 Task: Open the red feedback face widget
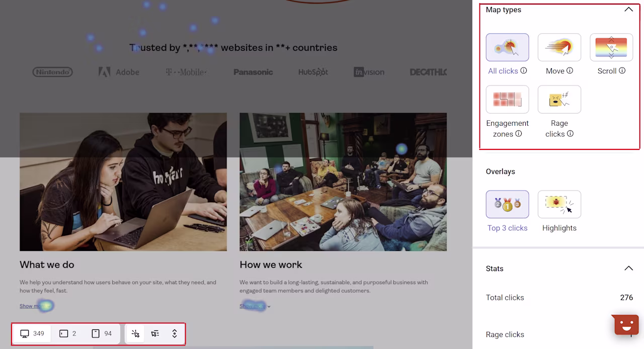coord(626,325)
